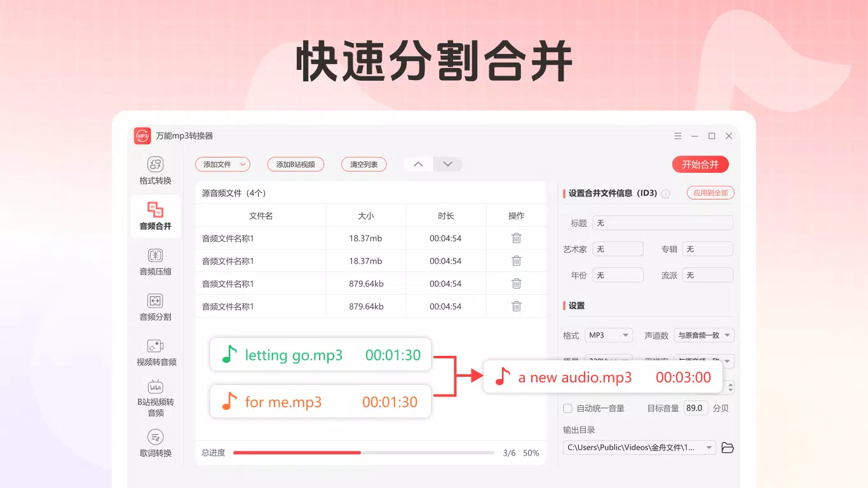Select the 音频合并 sidebar tab
Viewport: 868px width, 488px height.
[x=156, y=216]
